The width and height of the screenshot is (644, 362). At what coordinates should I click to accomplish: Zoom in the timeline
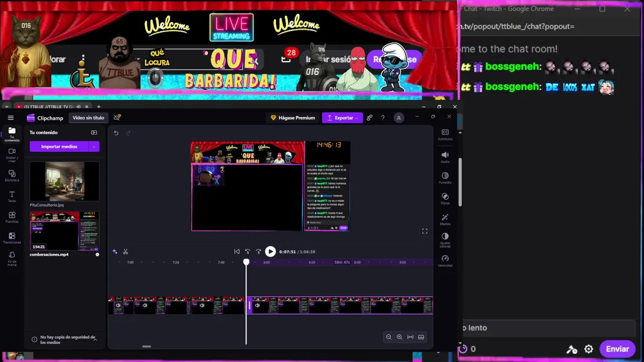[399, 337]
